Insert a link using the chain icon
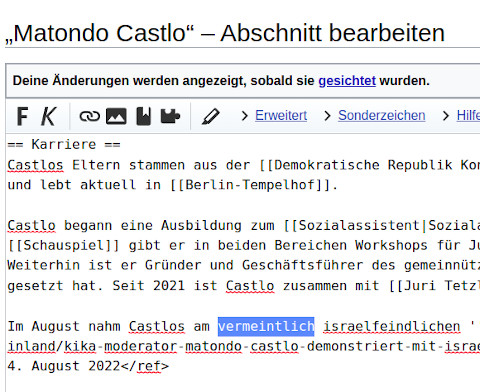The image size is (480, 392). [90, 116]
